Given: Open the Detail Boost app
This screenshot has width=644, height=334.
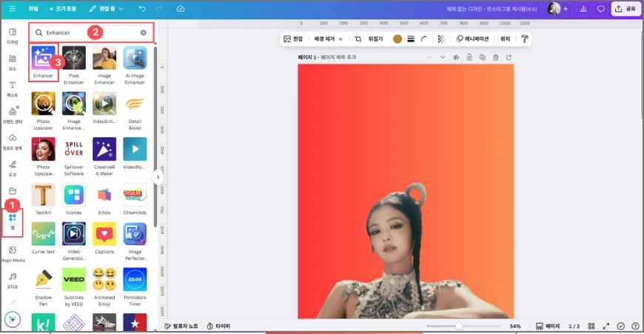Looking at the screenshot, I should [x=135, y=110].
